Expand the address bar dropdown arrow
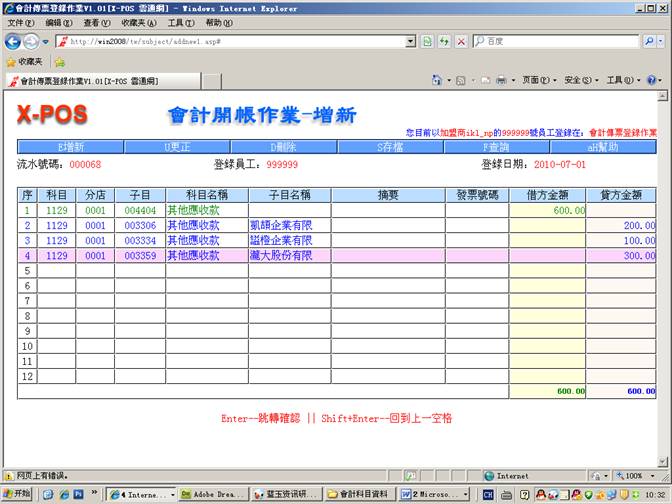Screen dimensions: 672x504 click(408, 41)
